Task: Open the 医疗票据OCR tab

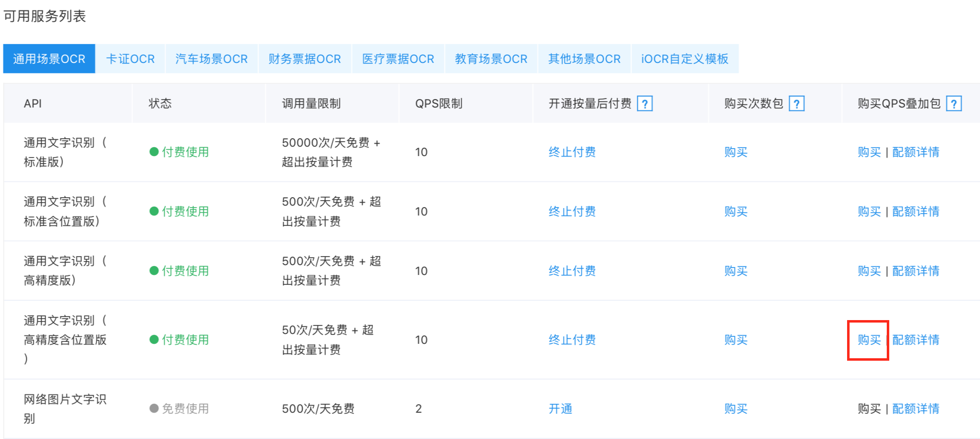Action: (x=398, y=59)
